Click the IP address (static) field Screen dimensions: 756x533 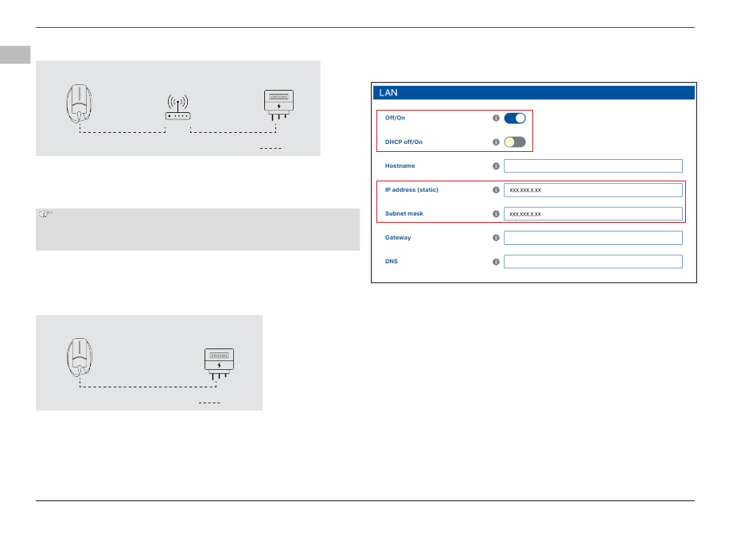pos(593,190)
